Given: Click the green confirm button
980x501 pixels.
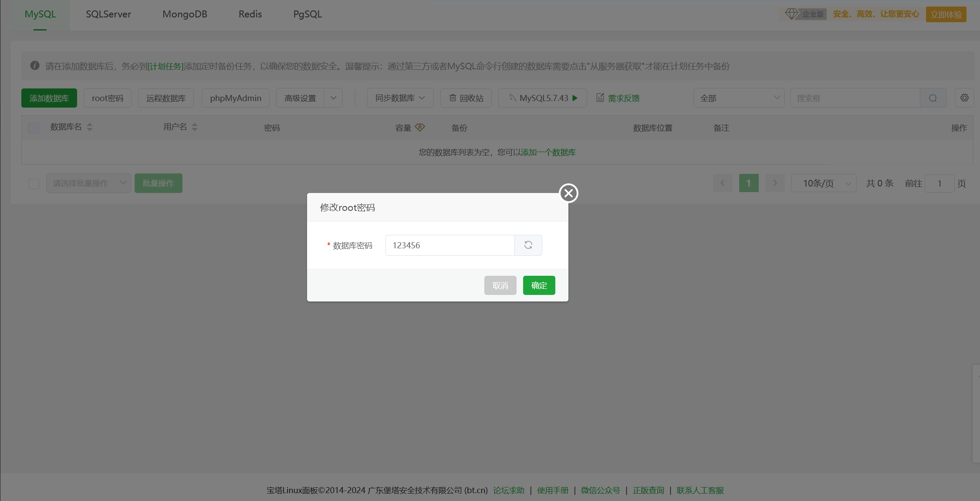Looking at the screenshot, I should pyautogui.click(x=539, y=285).
